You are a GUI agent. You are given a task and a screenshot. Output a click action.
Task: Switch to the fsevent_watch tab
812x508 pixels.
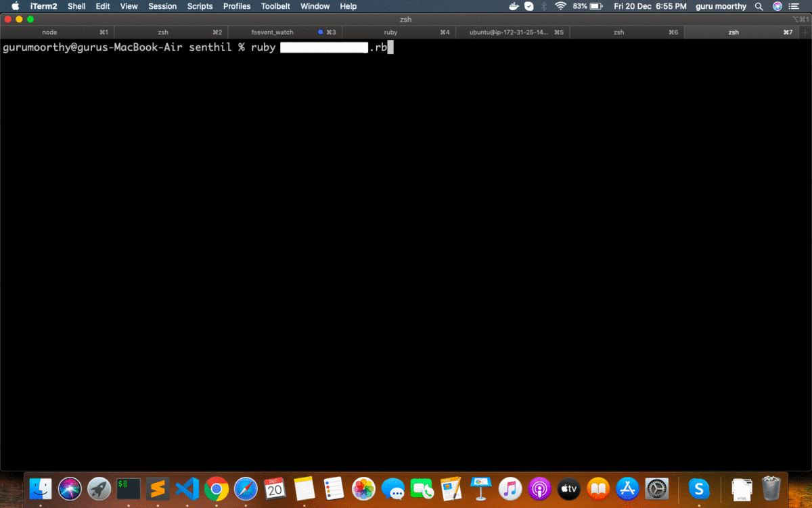click(x=285, y=32)
